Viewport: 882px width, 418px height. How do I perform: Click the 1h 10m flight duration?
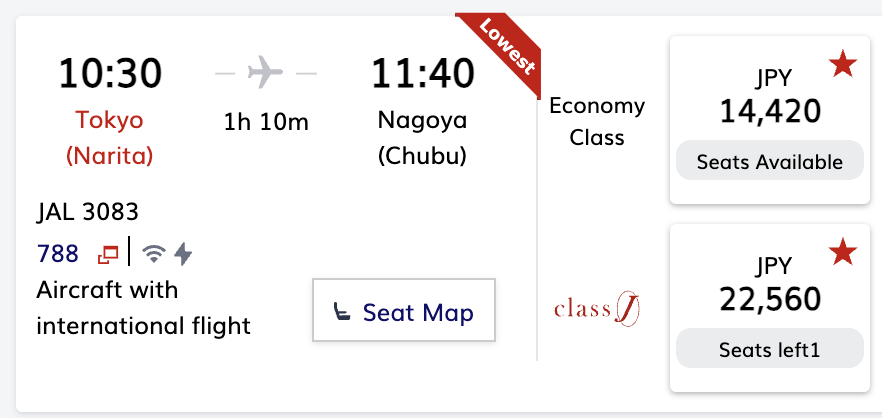[x=265, y=122]
